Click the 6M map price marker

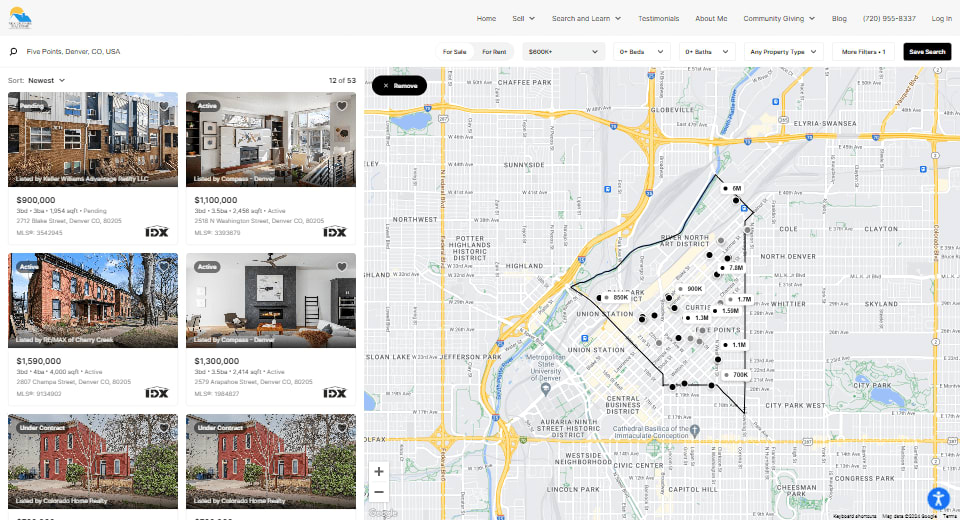[733, 189]
